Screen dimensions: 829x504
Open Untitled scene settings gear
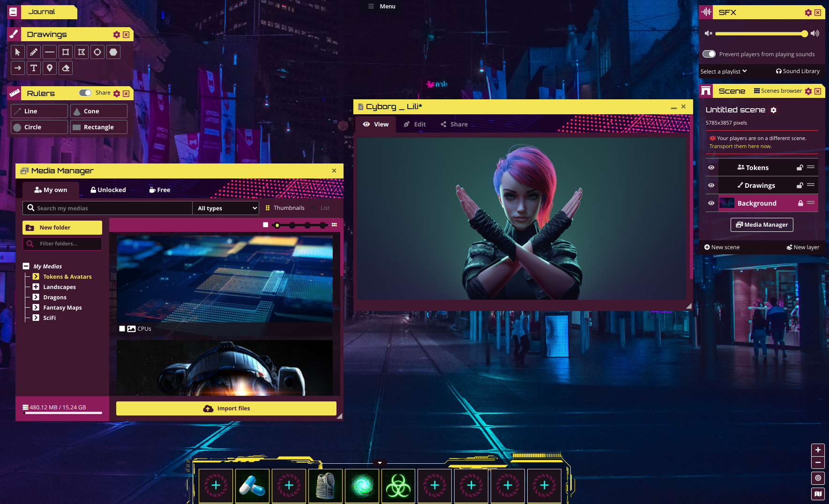pyautogui.click(x=774, y=110)
